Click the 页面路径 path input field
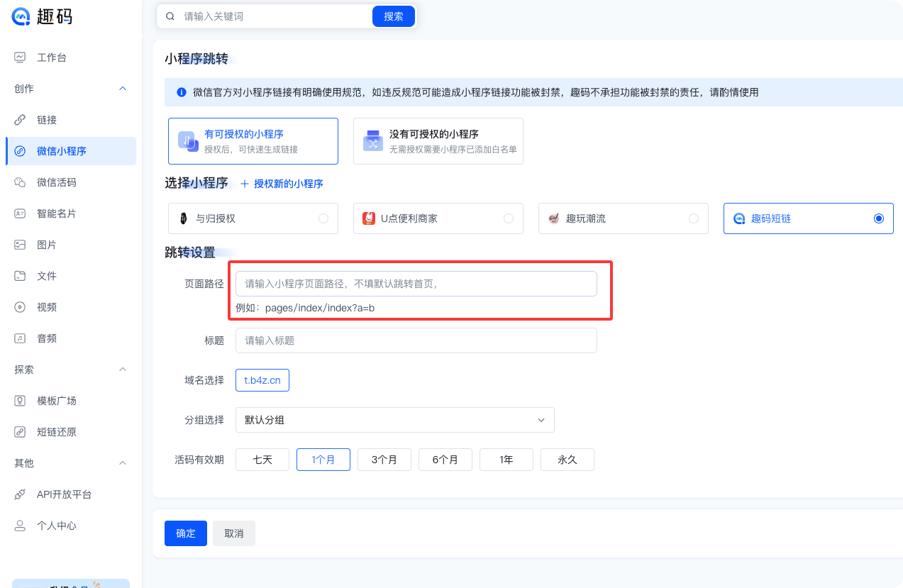903x588 pixels. (417, 283)
